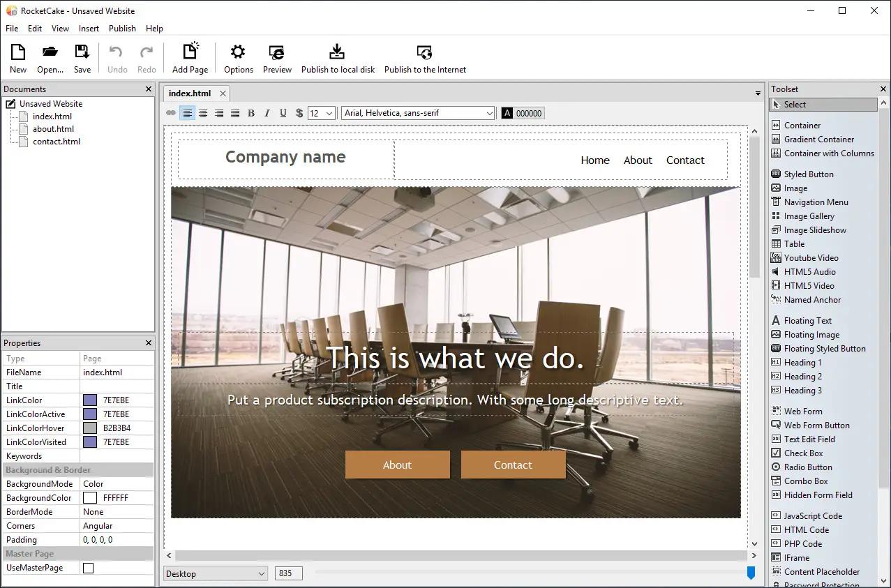Select the Image Gallery tool in Toolset
This screenshot has width=891, height=588.
[809, 216]
